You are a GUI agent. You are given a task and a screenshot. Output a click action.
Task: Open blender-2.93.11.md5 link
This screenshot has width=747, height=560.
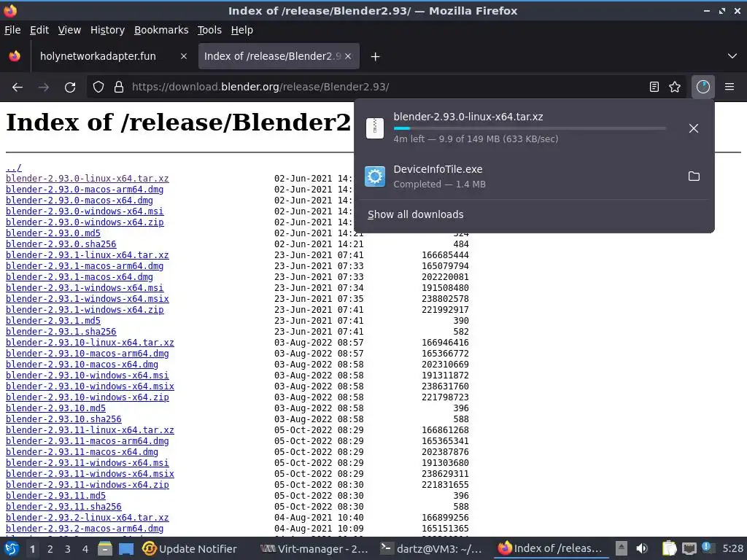55,496
